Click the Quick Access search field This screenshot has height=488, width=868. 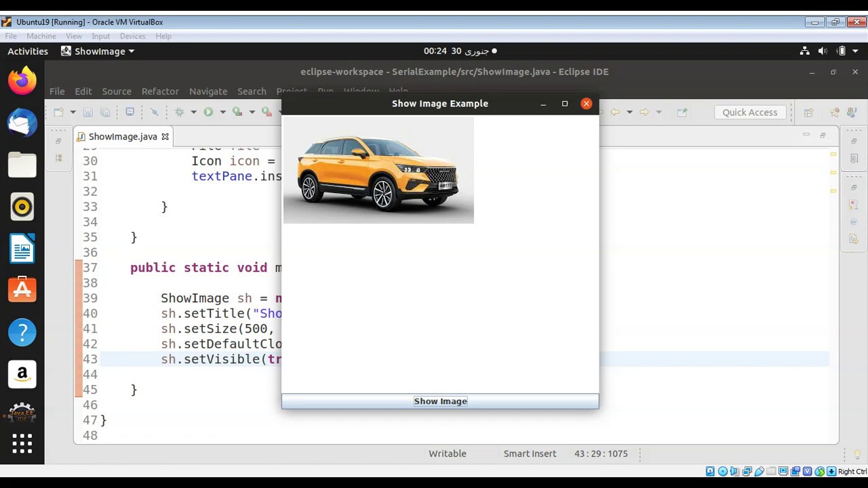pos(749,113)
